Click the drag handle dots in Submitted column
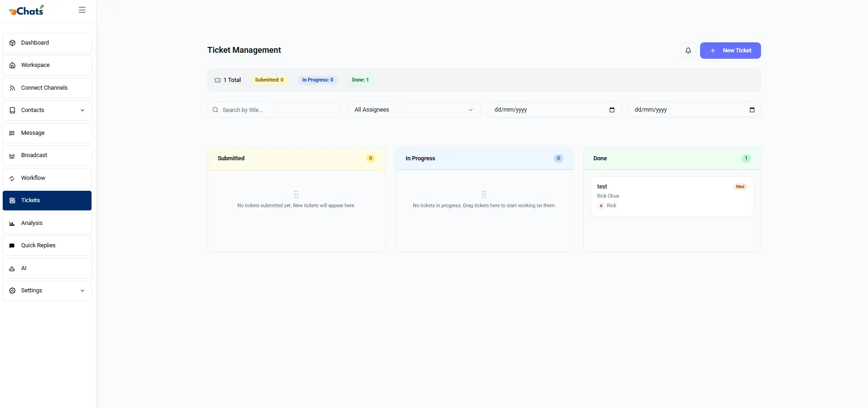Image resolution: width=868 pixels, height=408 pixels. point(296,194)
